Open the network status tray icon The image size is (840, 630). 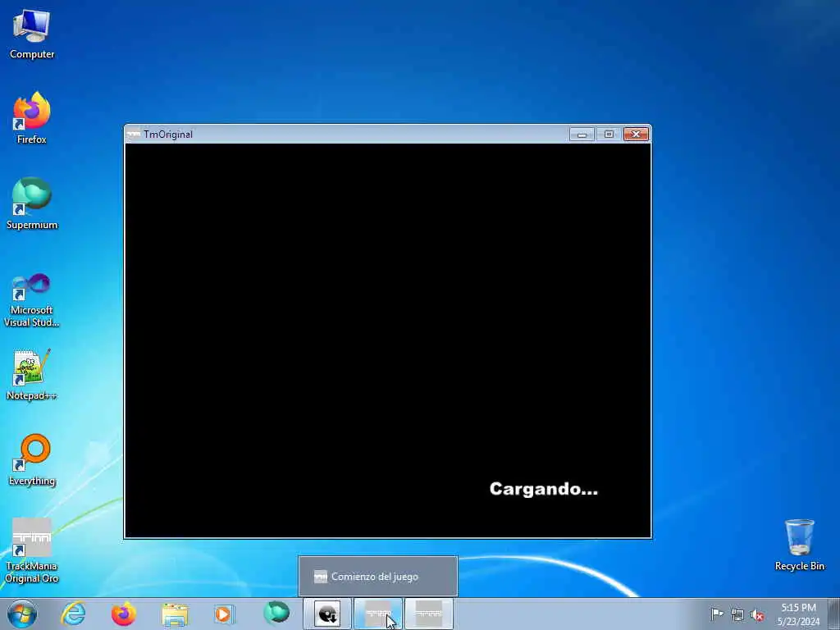[737, 615]
